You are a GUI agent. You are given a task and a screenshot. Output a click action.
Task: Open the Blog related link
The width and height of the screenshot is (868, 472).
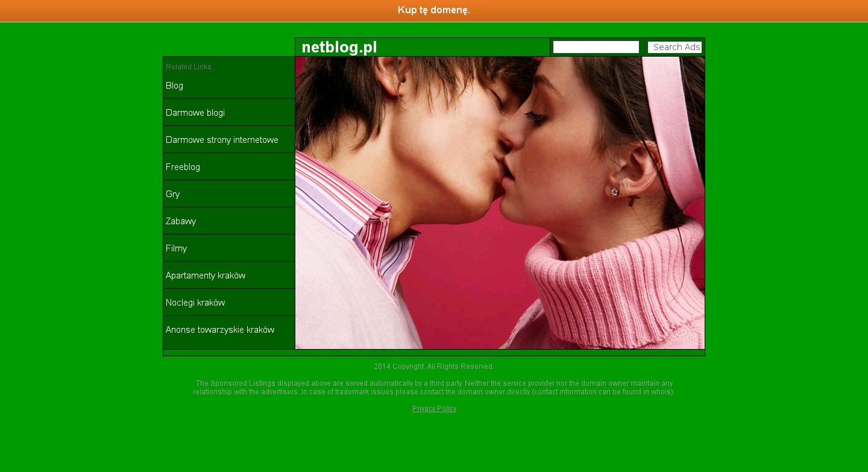pyautogui.click(x=174, y=86)
